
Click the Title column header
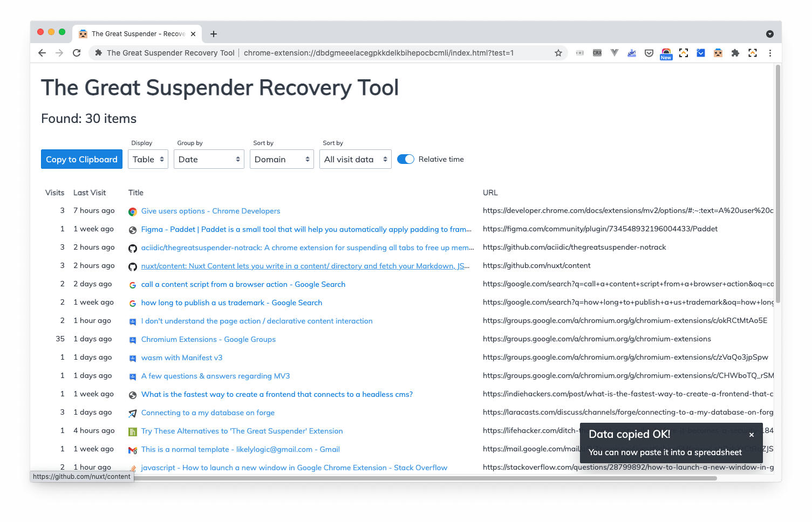pos(136,193)
